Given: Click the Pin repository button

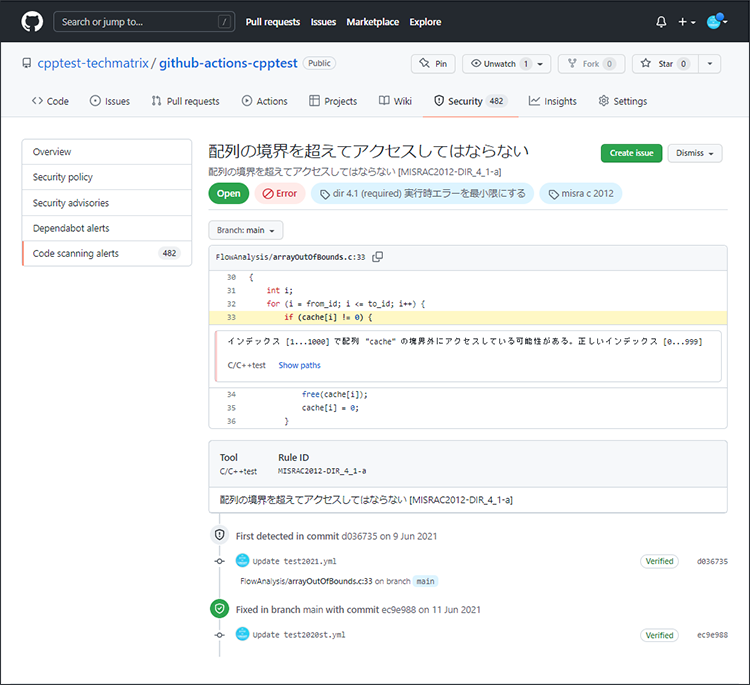Looking at the screenshot, I should (433, 64).
